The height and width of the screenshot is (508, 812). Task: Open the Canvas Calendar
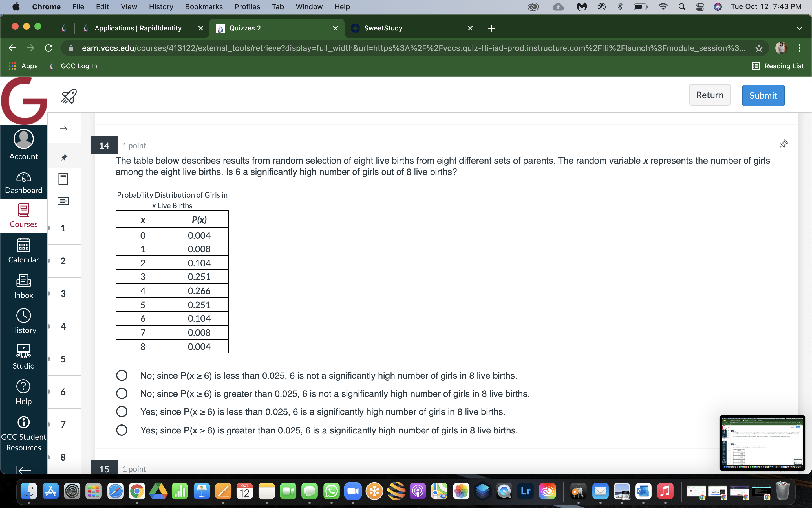[23, 251]
